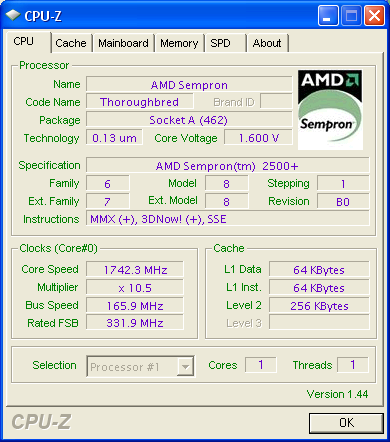Click the AMD Sempron logo image
This screenshot has height=442, width=390.
pos(330,110)
